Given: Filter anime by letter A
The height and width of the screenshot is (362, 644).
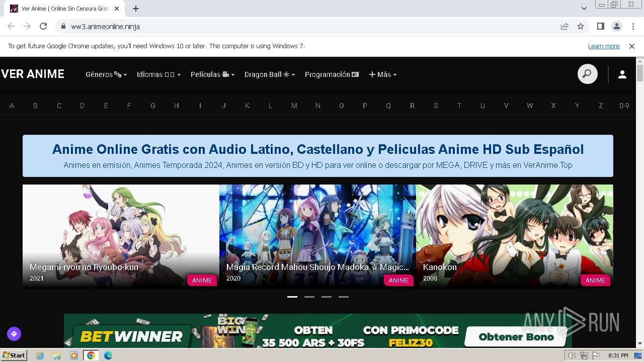Looking at the screenshot, I should (12, 106).
